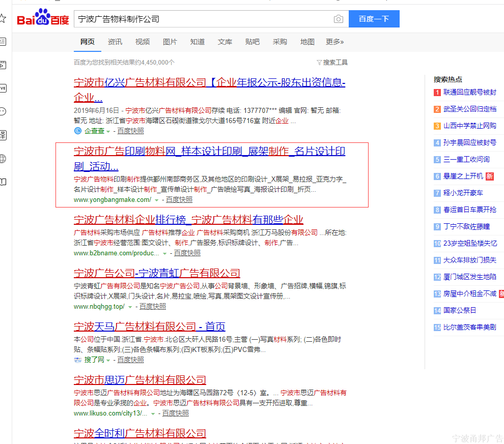Viewport: 504px width, 444px height.
Task: Expand the dropdown arrow next to 企查查
Action: coord(108,131)
